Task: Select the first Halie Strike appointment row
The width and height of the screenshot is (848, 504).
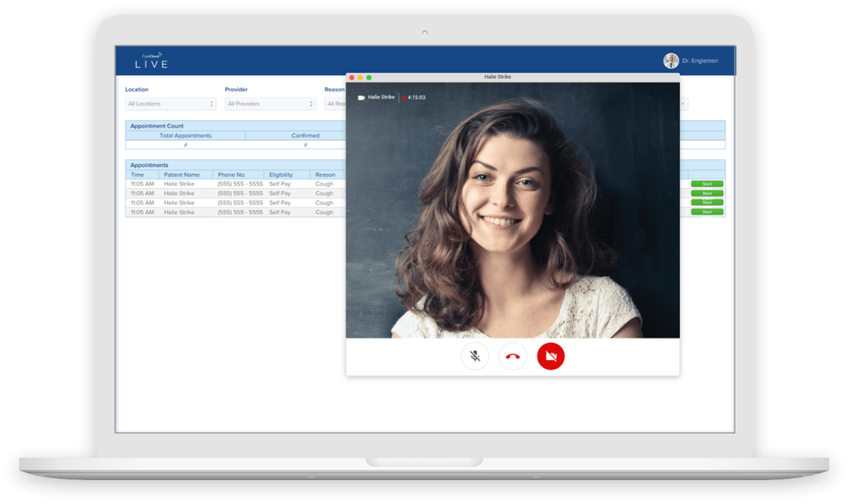Action: (179, 184)
